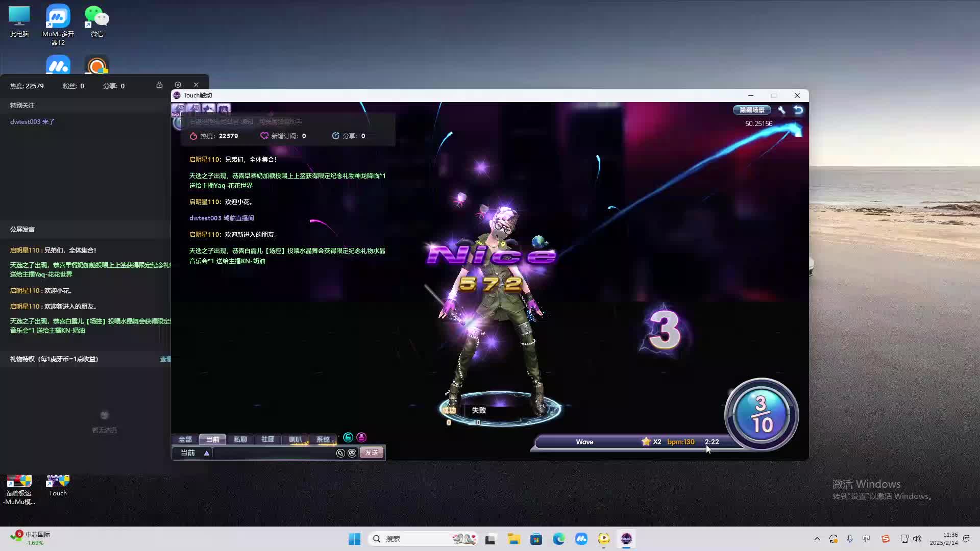The width and height of the screenshot is (980, 551).
Task: Click dwtest003 来了 notification link
Action: (x=32, y=122)
